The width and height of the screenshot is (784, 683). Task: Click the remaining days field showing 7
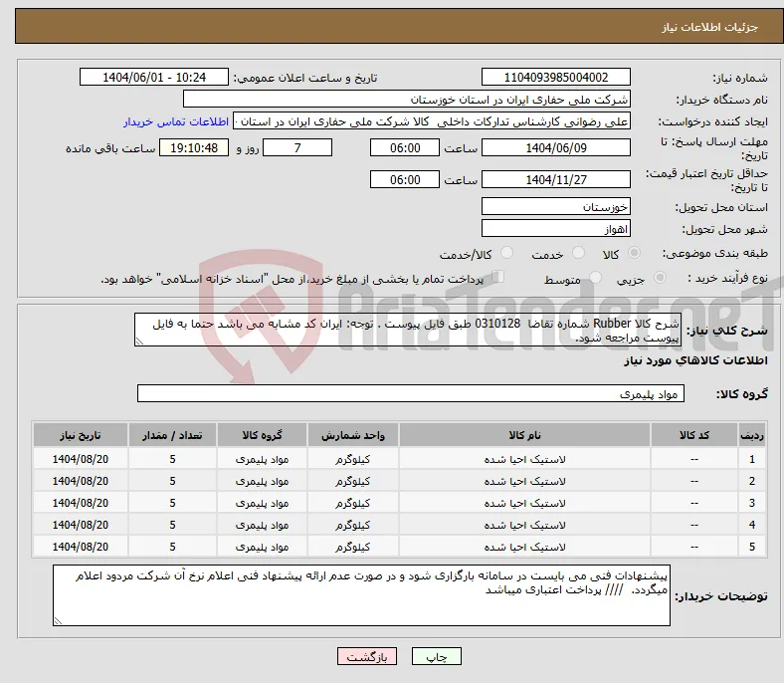(297, 147)
